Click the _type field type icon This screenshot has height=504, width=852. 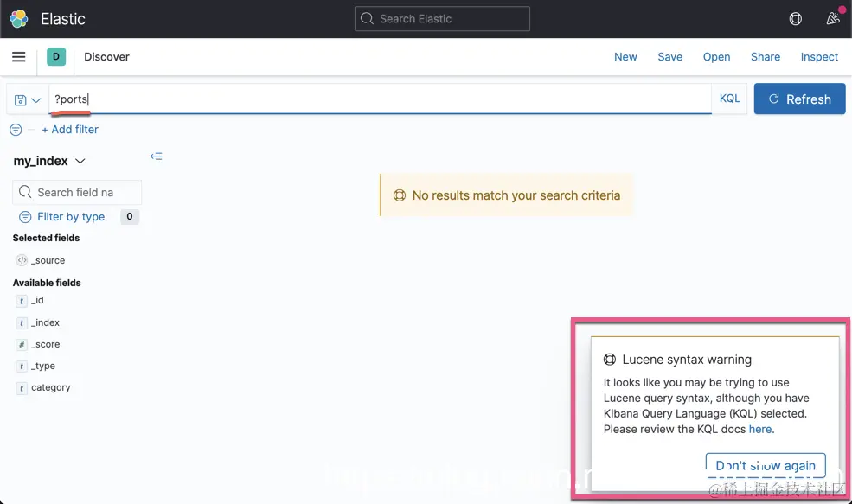click(21, 366)
